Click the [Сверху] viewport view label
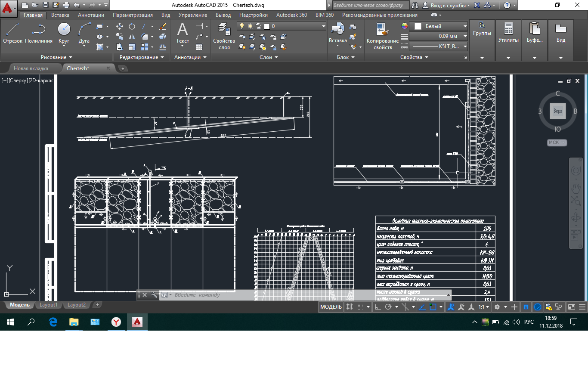588x387 pixels. pos(18,80)
